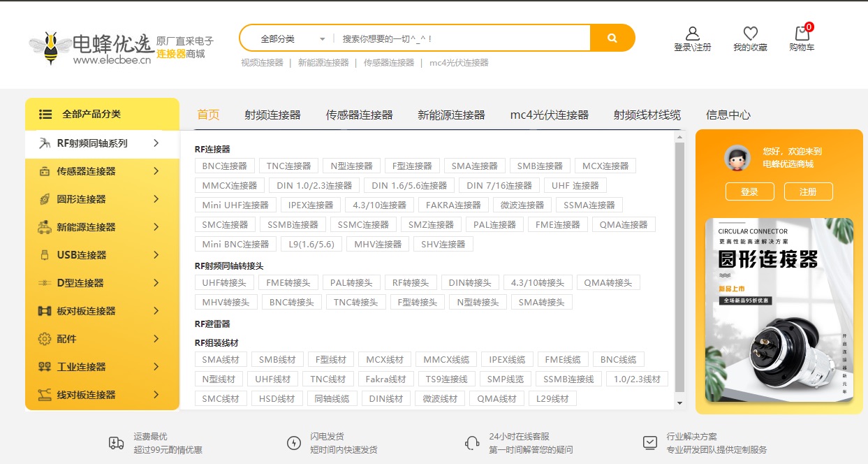The image size is (868, 464).
Task: Expand the industrial connector category arrow
Action: tap(156, 367)
